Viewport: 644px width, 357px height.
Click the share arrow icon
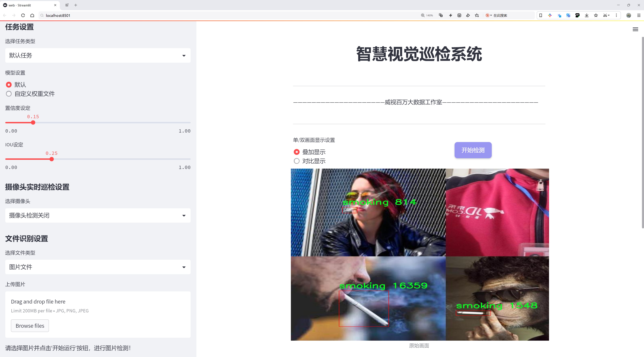468,15
